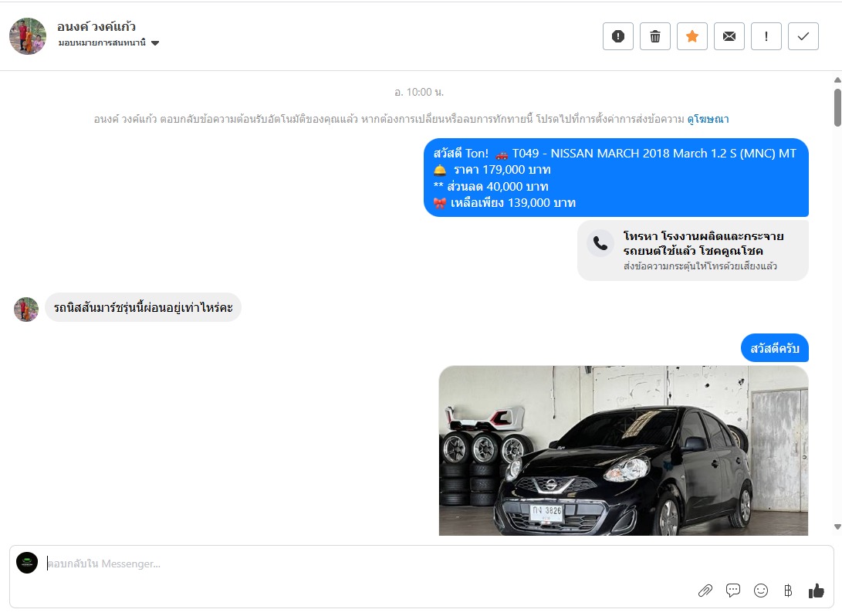Open the มอบหมายการสนทนานี้ assignment dropdown
This screenshot has width=842, height=616.
[x=109, y=43]
